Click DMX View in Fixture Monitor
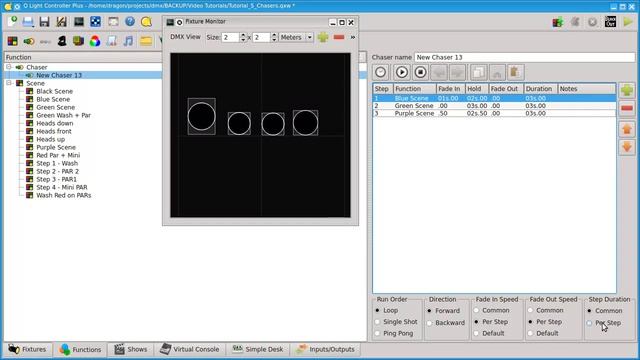Image resolution: width=640 pixels, height=360 pixels. pos(185,37)
